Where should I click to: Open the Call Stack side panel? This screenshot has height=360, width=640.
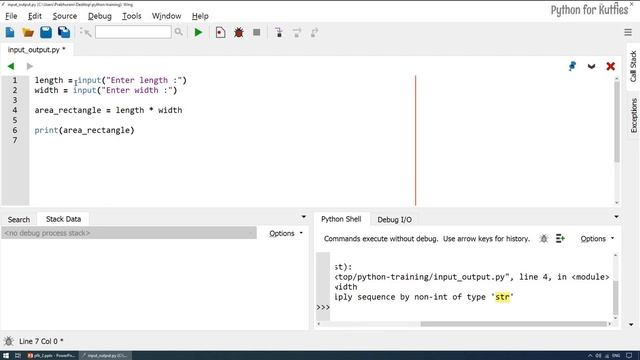coord(633,66)
